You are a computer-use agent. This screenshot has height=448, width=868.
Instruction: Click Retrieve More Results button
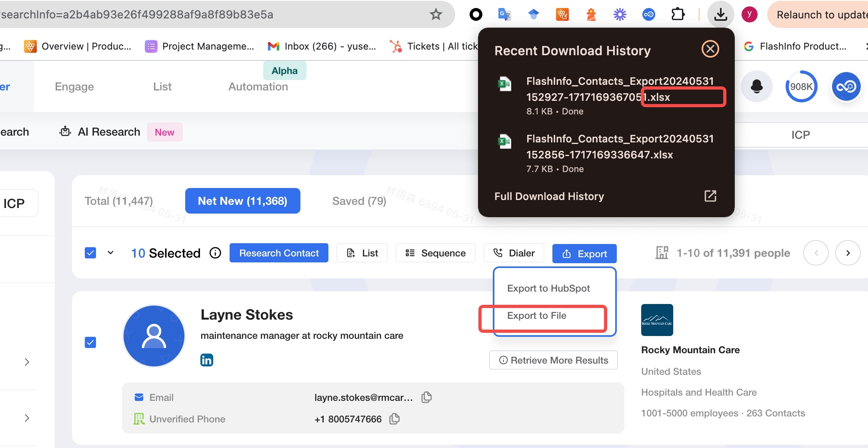point(553,360)
